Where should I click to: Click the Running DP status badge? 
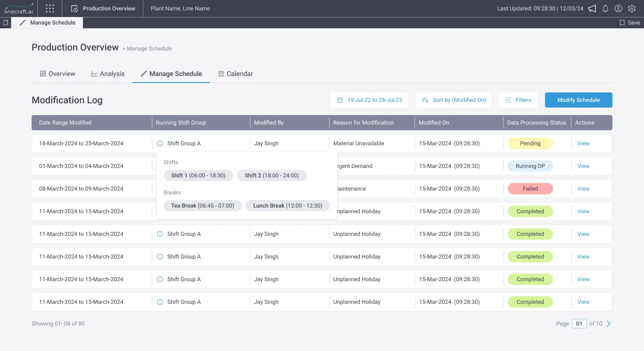coord(530,166)
